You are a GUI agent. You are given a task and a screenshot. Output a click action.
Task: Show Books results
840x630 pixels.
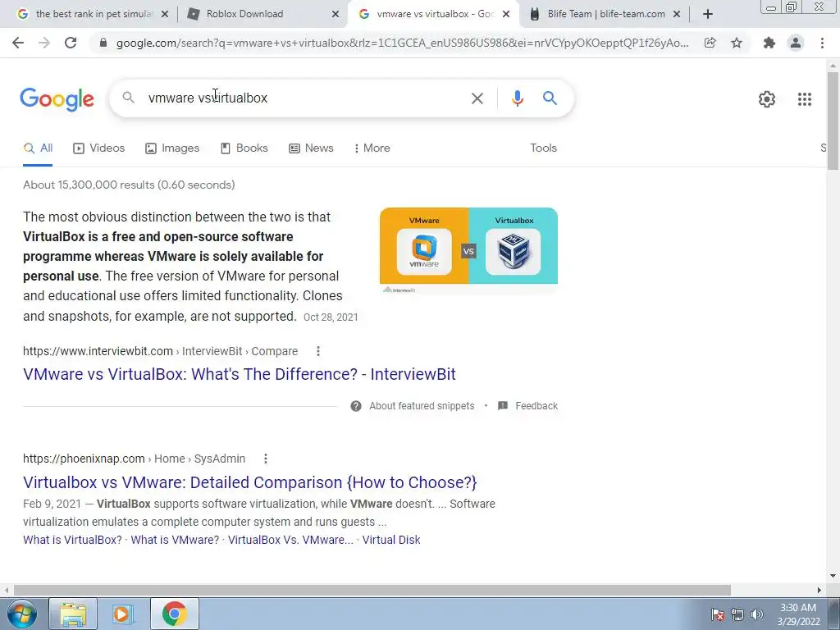tap(244, 148)
